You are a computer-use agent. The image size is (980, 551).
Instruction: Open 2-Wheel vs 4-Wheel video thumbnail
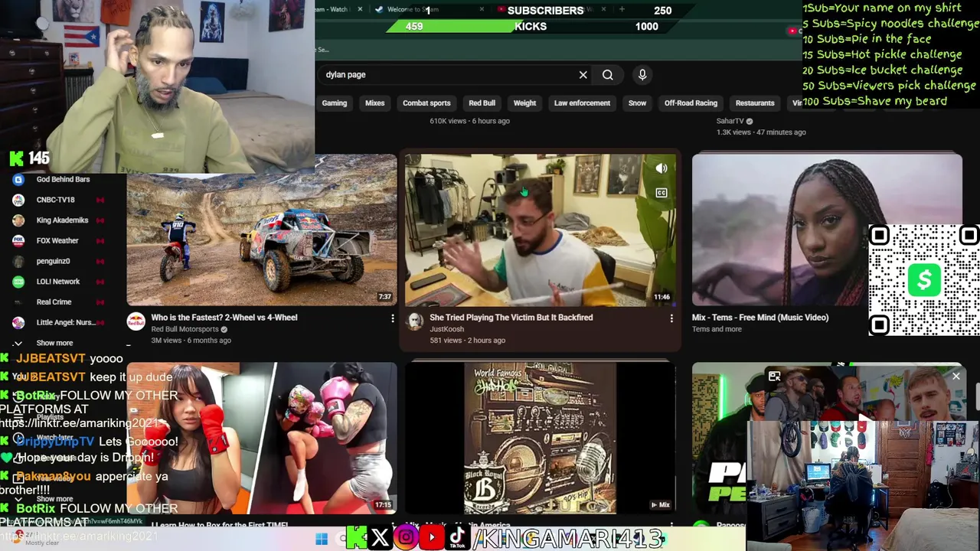(262, 230)
